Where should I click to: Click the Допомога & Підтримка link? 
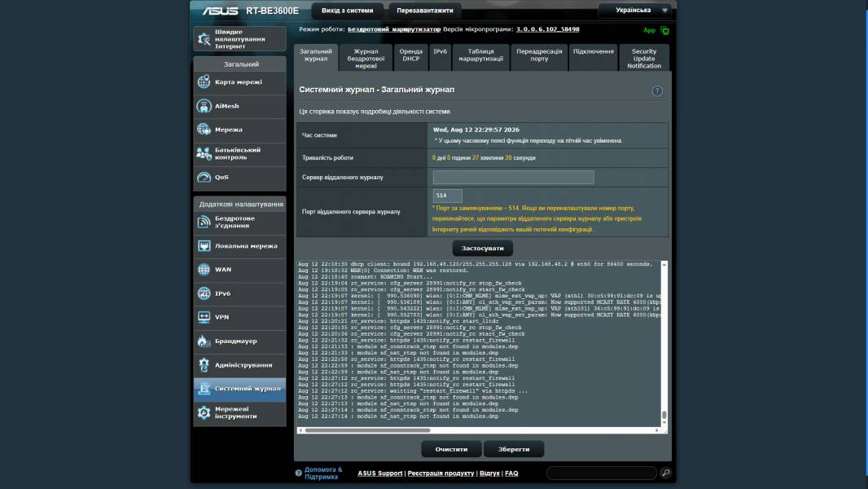pos(323,473)
